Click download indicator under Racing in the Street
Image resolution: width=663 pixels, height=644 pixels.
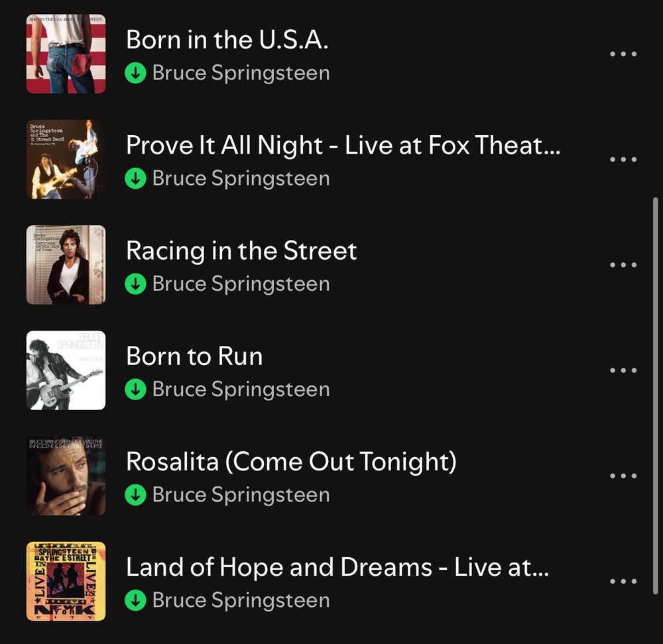point(136,284)
